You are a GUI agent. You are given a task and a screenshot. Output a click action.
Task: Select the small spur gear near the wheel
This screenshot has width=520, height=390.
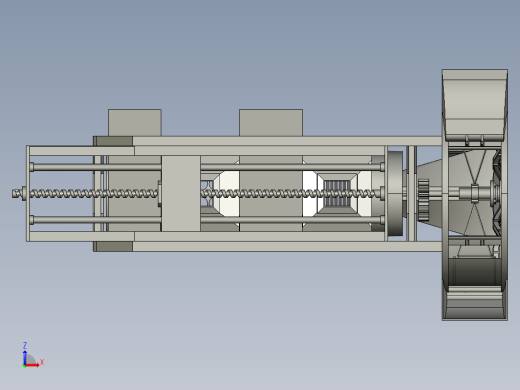click(x=423, y=200)
